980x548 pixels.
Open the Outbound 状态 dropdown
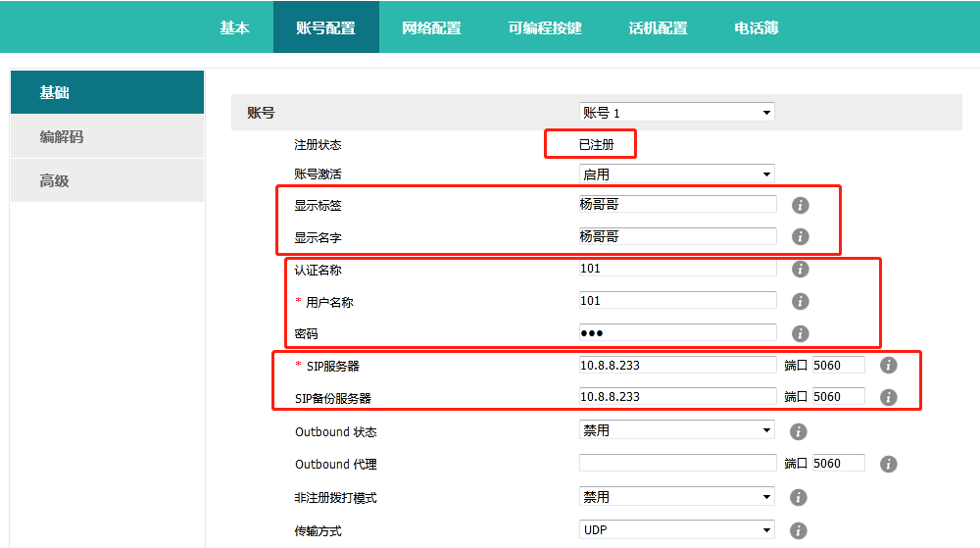click(x=676, y=430)
